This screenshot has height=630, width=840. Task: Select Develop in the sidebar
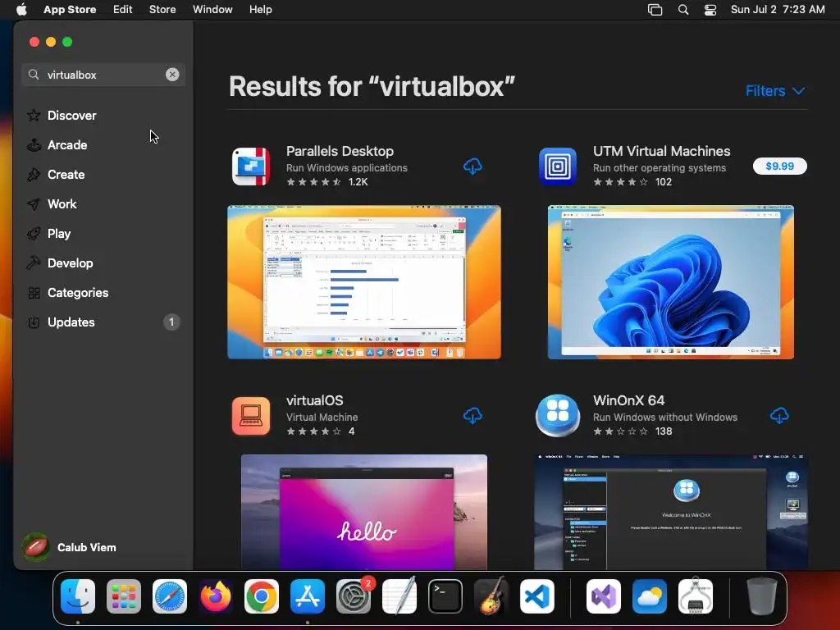(103, 263)
